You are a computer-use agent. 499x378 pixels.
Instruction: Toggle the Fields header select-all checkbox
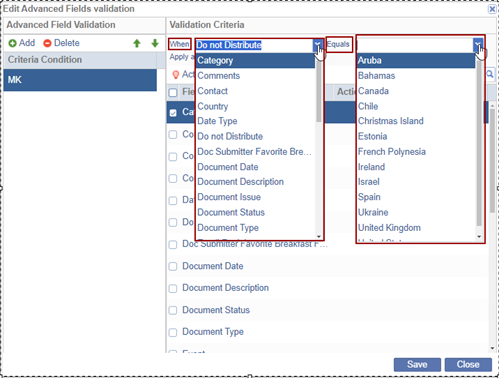click(x=173, y=92)
